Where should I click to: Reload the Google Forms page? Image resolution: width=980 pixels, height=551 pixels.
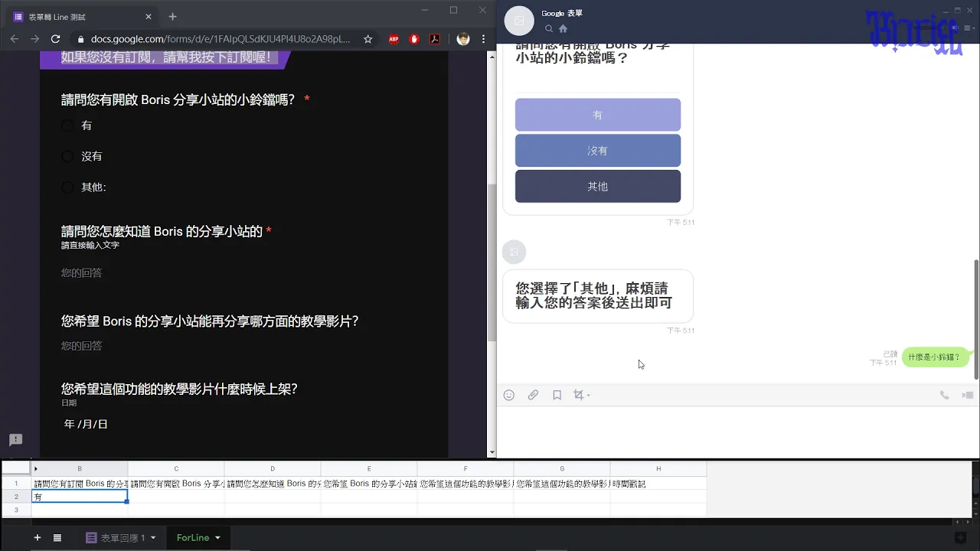[x=55, y=39]
